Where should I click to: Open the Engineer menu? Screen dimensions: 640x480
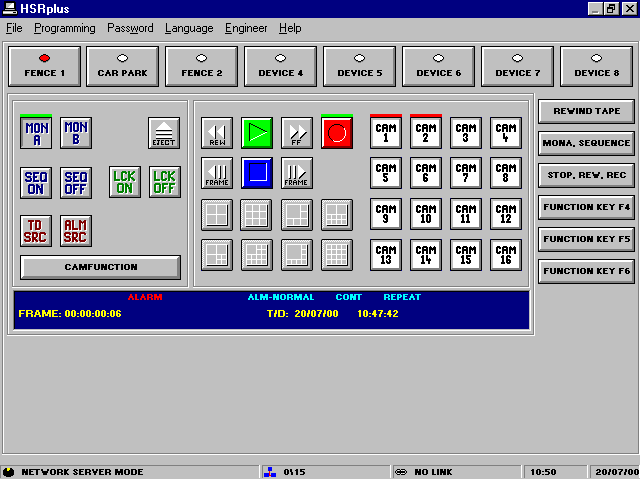(x=246, y=28)
